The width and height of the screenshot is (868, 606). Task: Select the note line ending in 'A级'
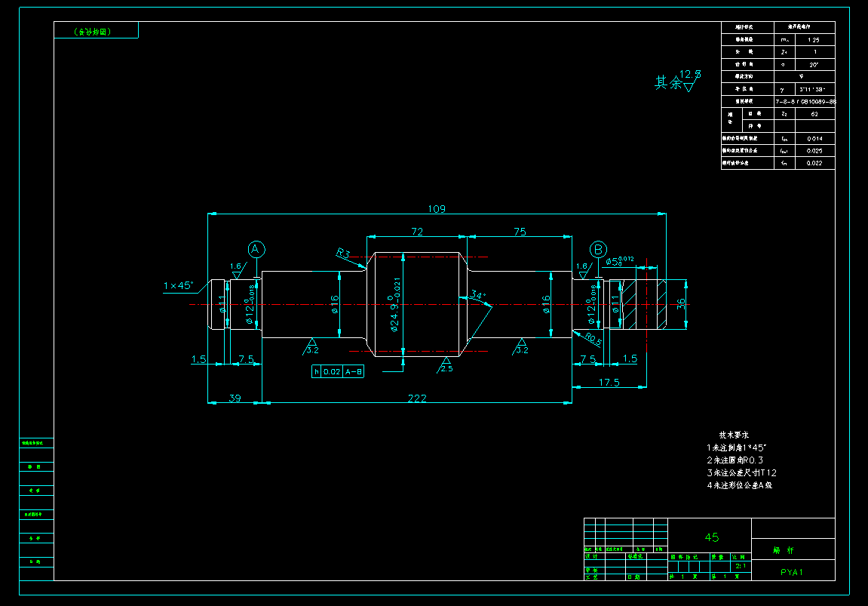[740, 485]
